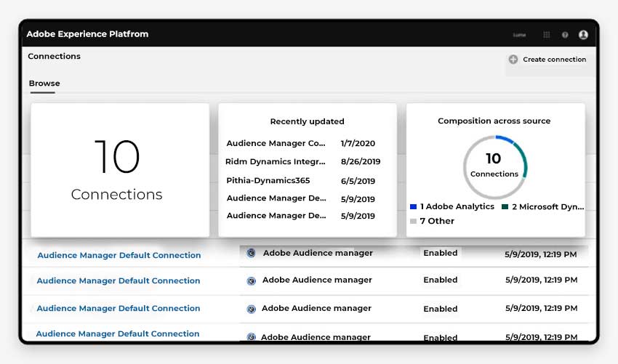Select the Audience Manager Co... recent entry

click(x=276, y=143)
